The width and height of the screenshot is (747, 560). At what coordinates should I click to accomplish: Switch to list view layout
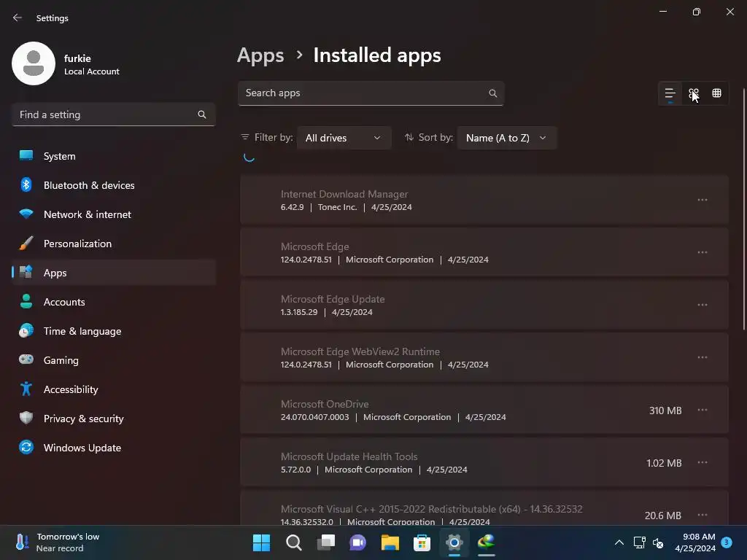pyautogui.click(x=670, y=93)
